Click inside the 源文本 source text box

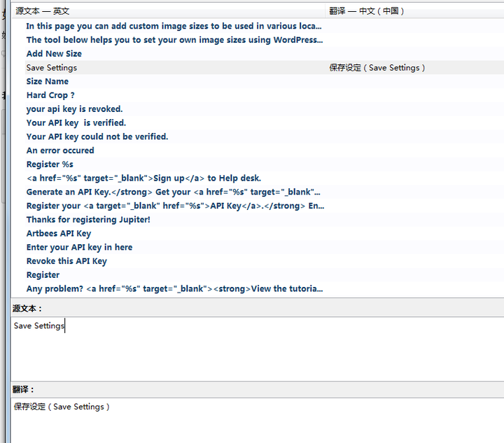(252, 350)
